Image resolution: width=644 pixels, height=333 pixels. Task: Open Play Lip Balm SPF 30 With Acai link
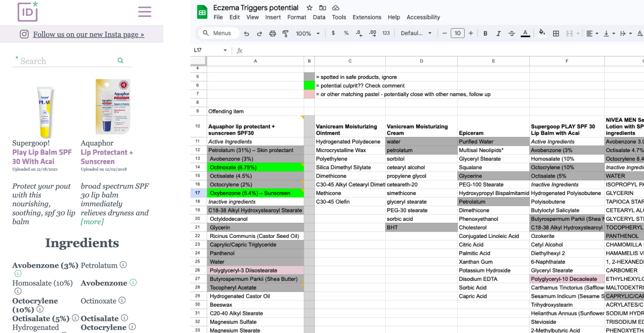[x=42, y=157]
